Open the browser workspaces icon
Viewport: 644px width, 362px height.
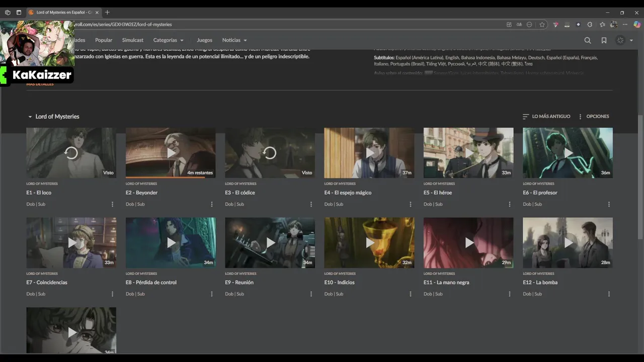click(x=8, y=12)
